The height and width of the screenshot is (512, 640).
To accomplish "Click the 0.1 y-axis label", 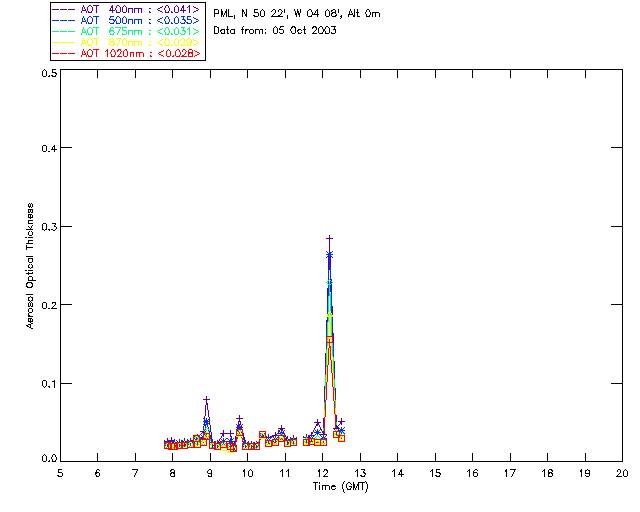I will point(49,384).
